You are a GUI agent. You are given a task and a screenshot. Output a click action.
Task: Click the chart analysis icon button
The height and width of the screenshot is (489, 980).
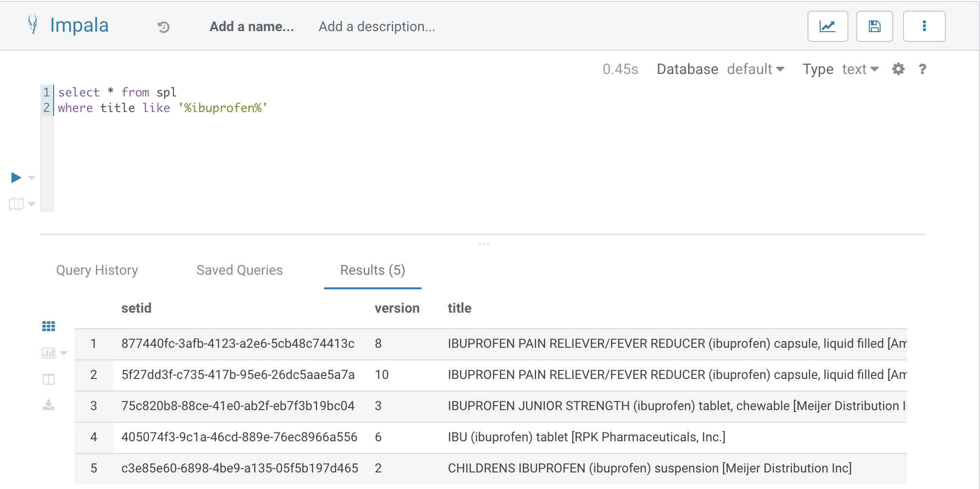click(827, 26)
